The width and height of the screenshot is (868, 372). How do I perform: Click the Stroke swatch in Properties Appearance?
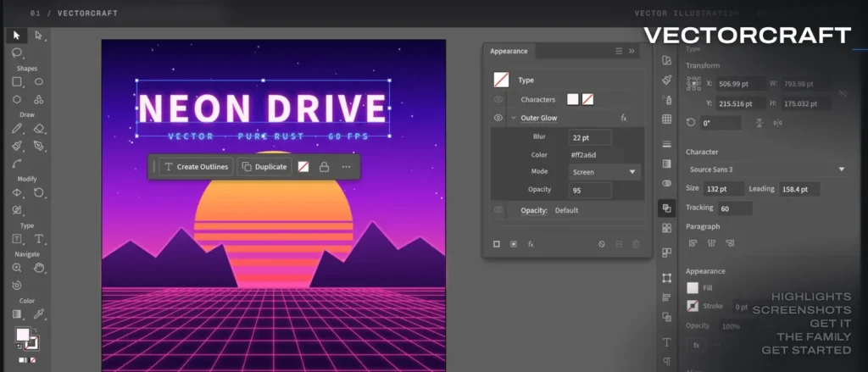pyautogui.click(x=693, y=306)
